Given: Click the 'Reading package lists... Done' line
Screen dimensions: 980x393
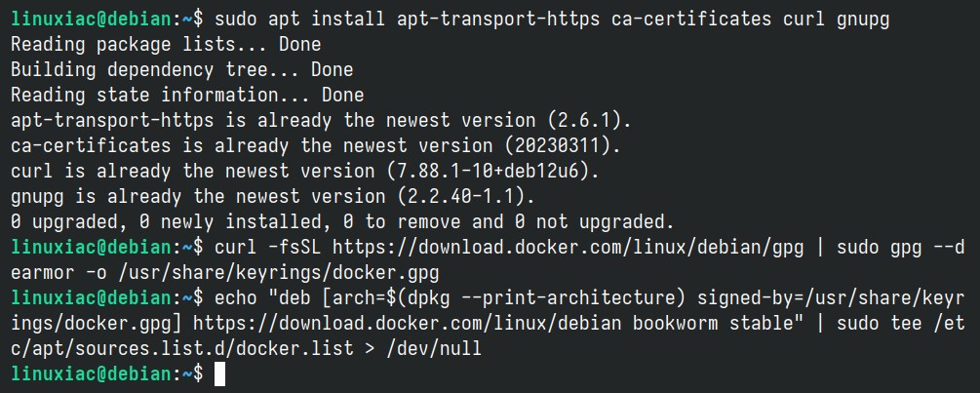Looking at the screenshot, I should (x=166, y=44).
